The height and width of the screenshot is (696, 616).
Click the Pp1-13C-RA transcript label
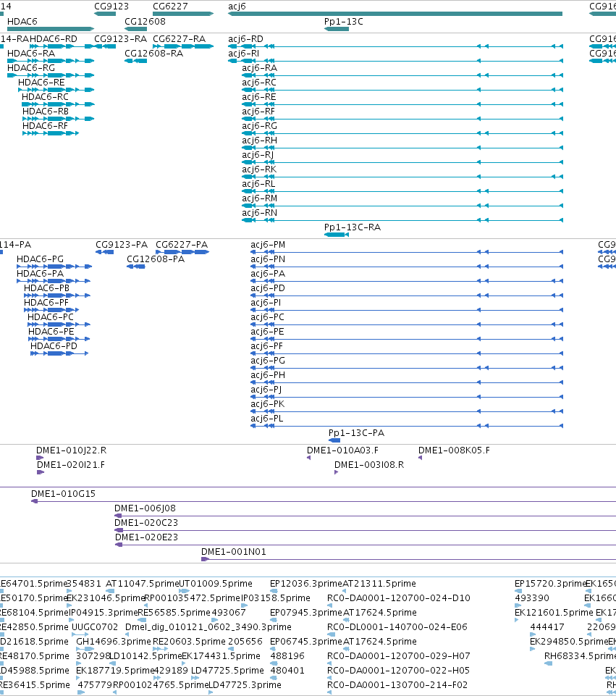tap(353, 227)
